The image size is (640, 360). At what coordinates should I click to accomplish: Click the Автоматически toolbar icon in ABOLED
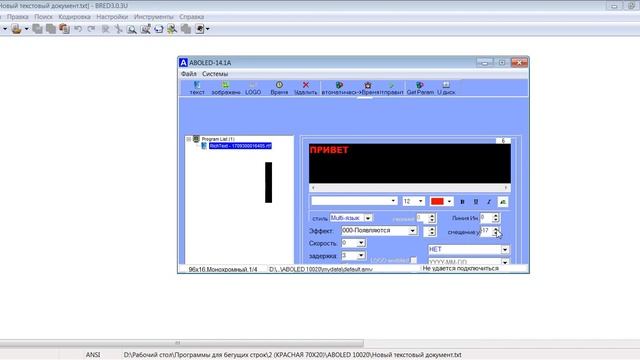(x=339, y=88)
